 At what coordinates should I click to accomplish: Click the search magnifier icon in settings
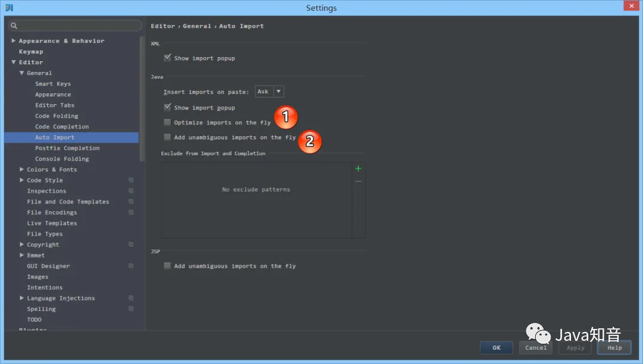14,26
